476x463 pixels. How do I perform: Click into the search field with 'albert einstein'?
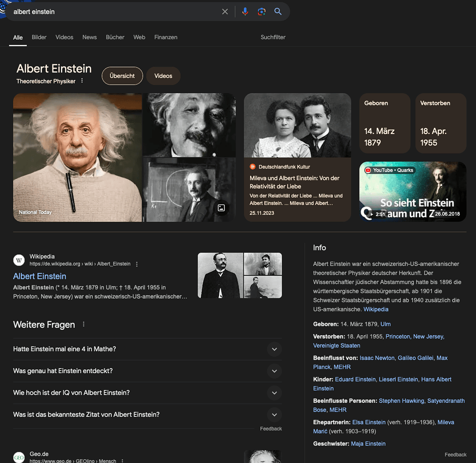(x=116, y=12)
